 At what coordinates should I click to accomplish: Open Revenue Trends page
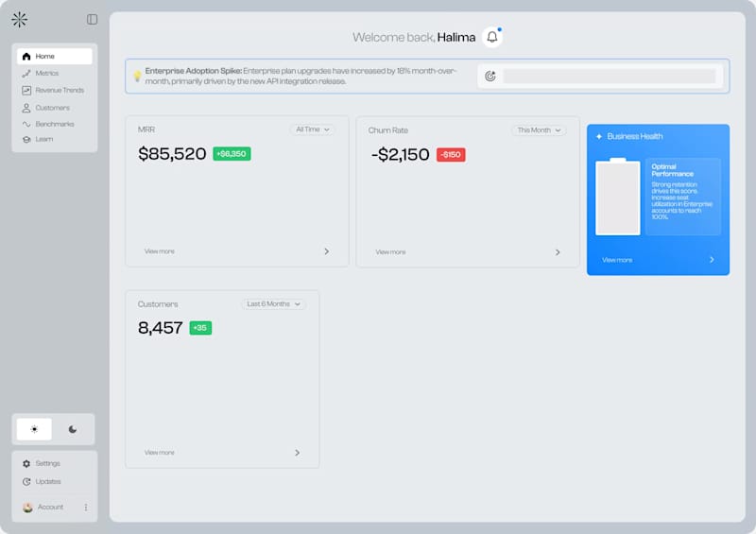coord(60,90)
